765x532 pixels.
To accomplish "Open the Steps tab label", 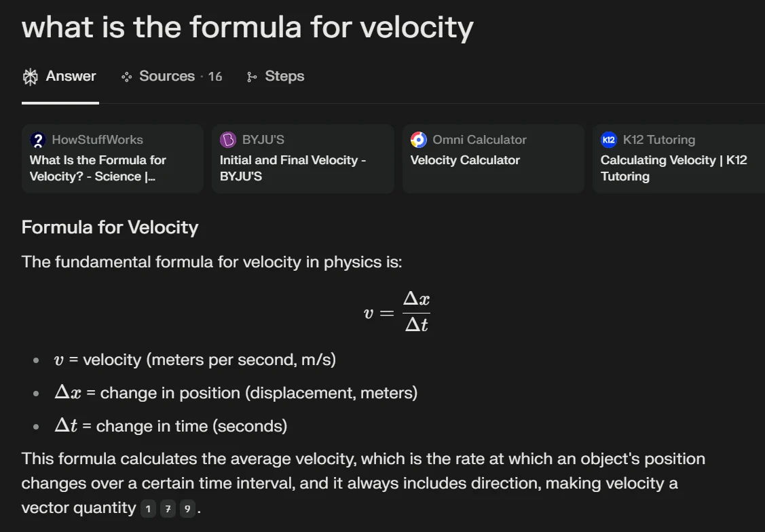I will coord(284,76).
